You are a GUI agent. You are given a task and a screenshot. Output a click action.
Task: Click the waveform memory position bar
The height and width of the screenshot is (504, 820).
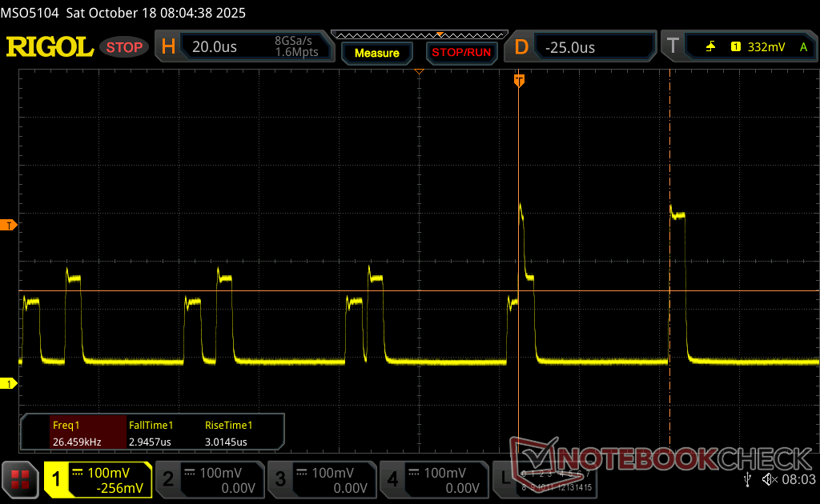(x=418, y=35)
